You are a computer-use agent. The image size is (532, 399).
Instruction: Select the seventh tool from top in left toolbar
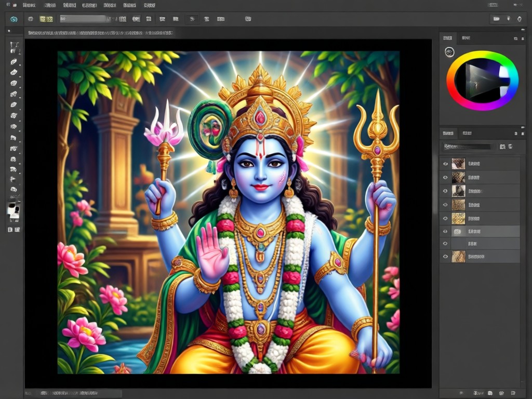pos(14,116)
